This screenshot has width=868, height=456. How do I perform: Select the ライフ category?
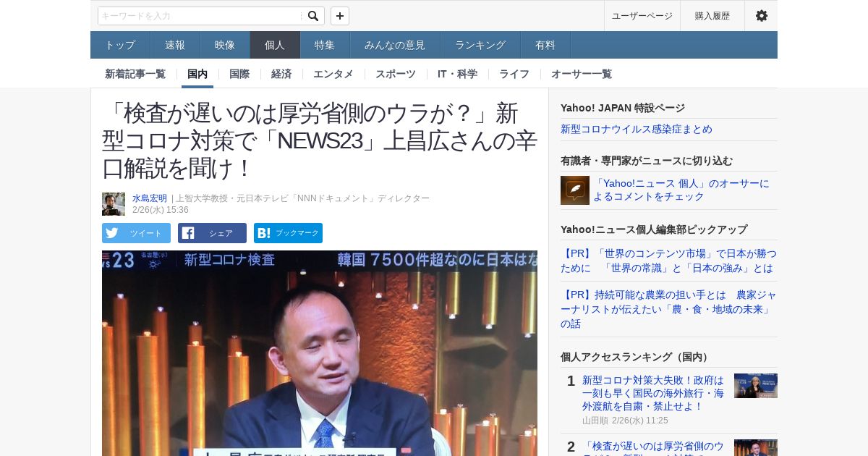(514, 74)
